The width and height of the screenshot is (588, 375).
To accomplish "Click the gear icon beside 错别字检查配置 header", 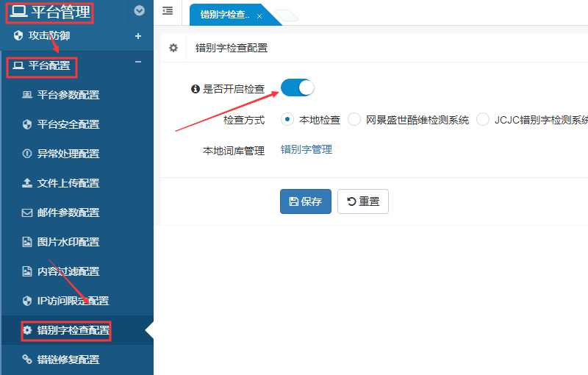I will pyautogui.click(x=173, y=48).
